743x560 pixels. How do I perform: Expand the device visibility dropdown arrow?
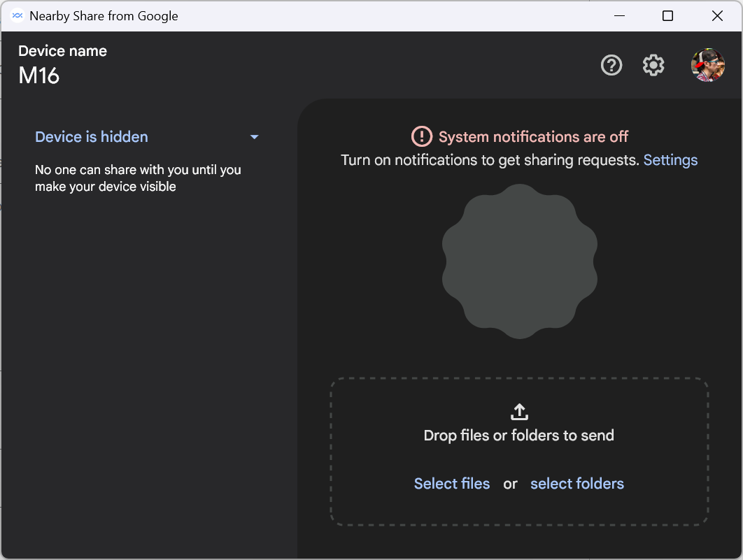click(255, 137)
